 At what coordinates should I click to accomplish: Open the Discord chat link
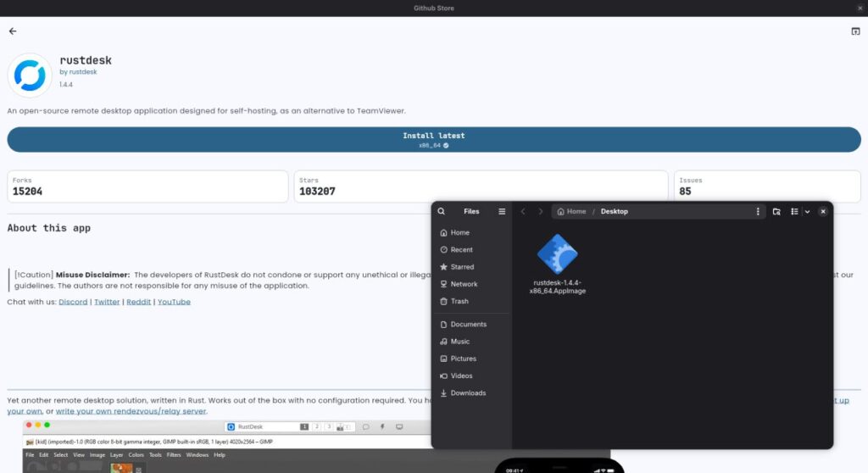click(73, 302)
